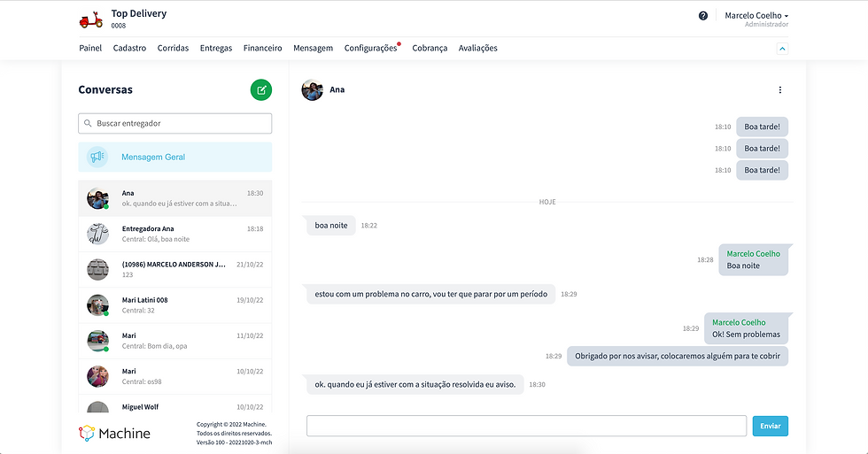
Task: Click Ana's avatar in chat header
Action: pyautogui.click(x=312, y=89)
